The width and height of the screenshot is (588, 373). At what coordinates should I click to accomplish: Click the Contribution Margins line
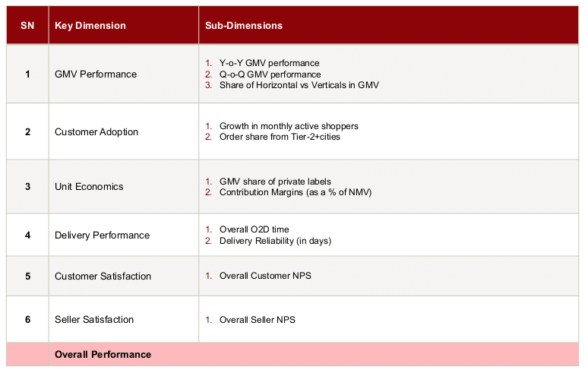296,192
